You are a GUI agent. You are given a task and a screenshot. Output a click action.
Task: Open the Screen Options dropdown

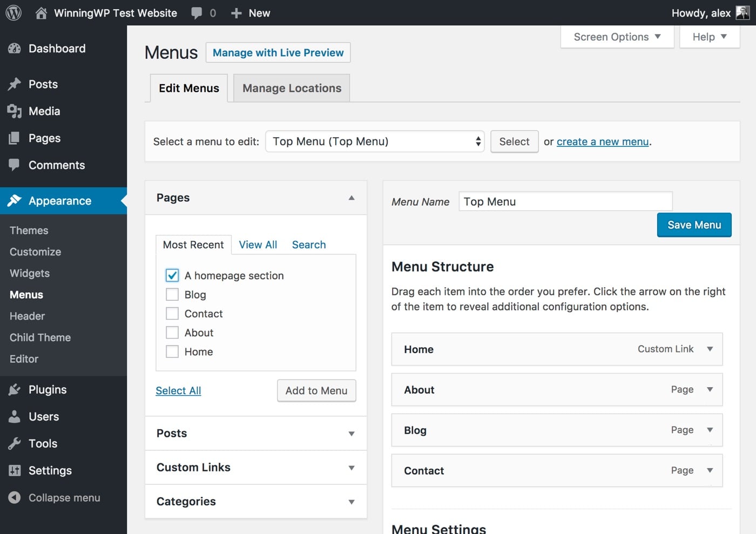click(617, 37)
